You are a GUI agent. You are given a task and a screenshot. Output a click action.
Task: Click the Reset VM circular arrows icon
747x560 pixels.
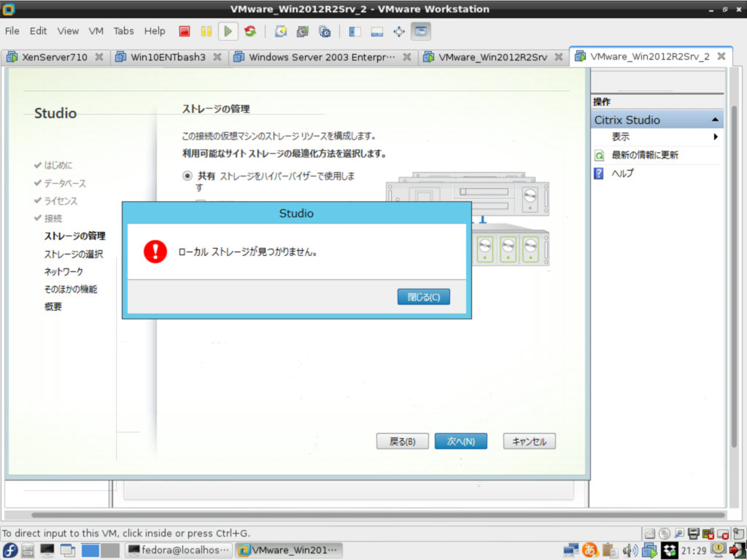coord(250,31)
